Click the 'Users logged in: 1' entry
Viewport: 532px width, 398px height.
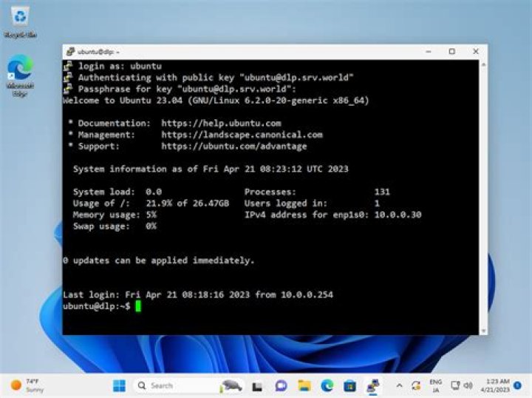[312, 203]
